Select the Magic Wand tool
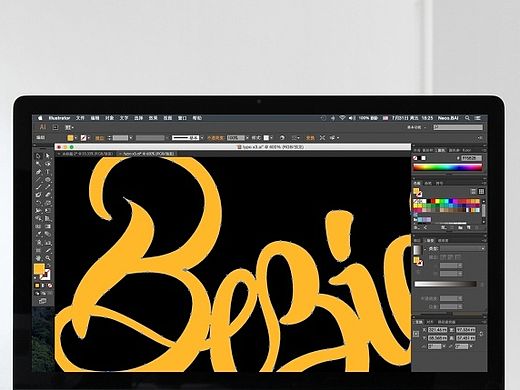Image resolution: width=520 pixels, height=390 pixels. (x=38, y=164)
